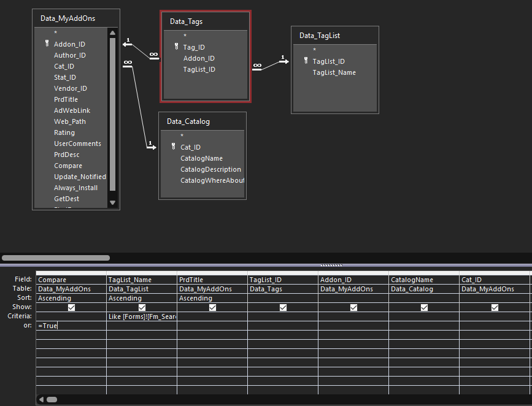
Task: Click the Criteria cell under TagList_Name
Action: click(x=142, y=316)
